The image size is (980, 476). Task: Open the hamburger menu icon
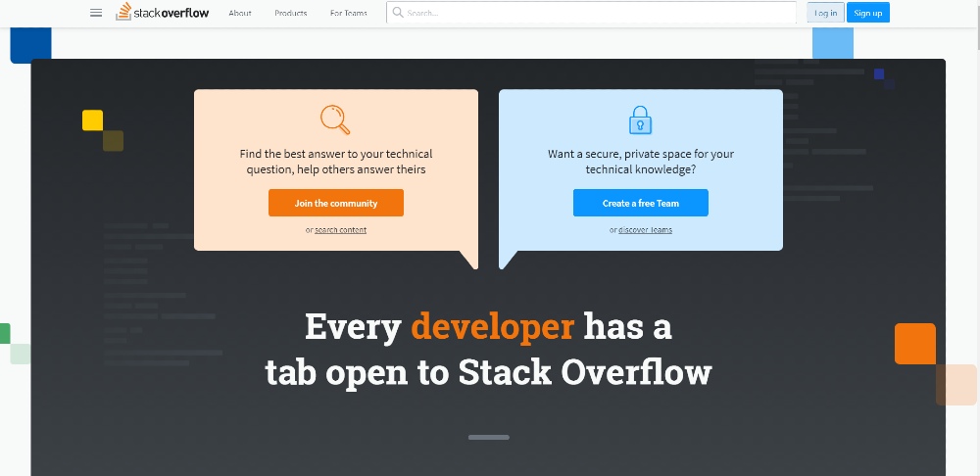pyautogui.click(x=96, y=13)
